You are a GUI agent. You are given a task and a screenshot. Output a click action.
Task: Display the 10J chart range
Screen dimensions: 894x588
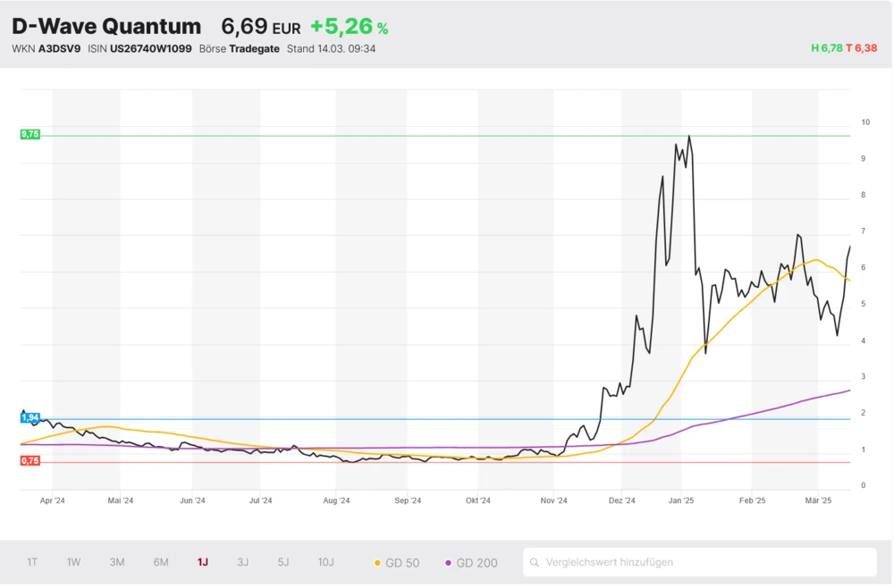coord(326,562)
